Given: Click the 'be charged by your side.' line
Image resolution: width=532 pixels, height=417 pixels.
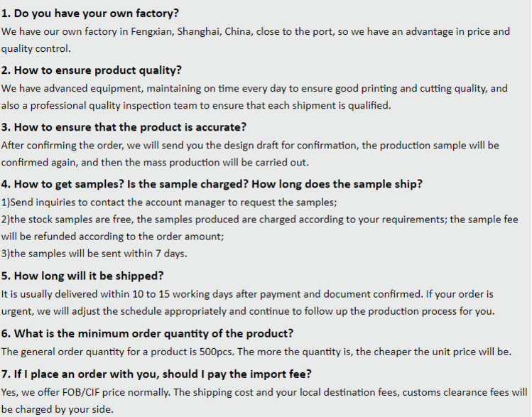Looking at the screenshot, I should [x=57, y=409].
